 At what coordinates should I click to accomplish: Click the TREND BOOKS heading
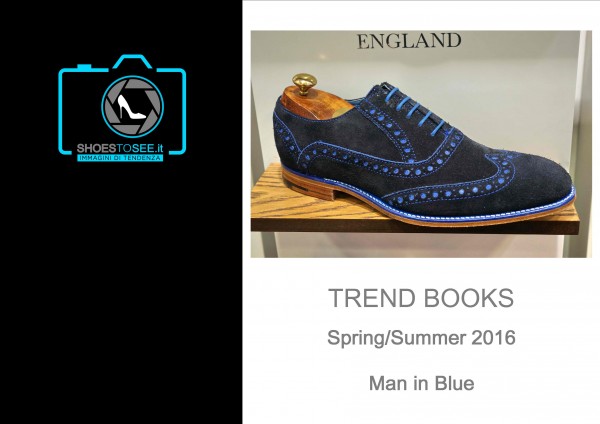point(421,298)
